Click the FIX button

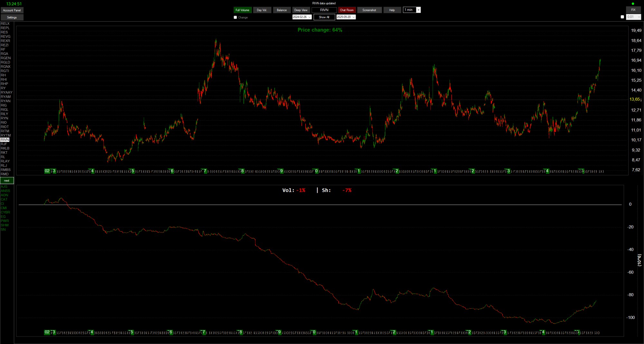pyautogui.click(x=633, y=10)
